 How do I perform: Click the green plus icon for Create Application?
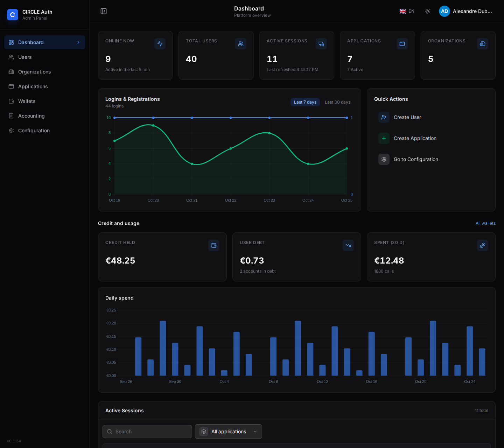tap(384, 138)
